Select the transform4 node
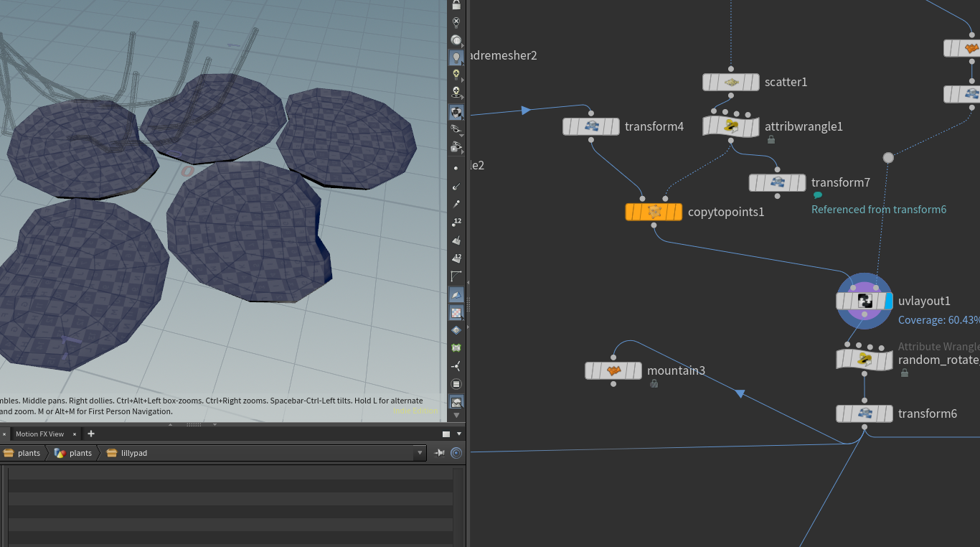Viewport: 980px width, 547px height. (591, 126)
